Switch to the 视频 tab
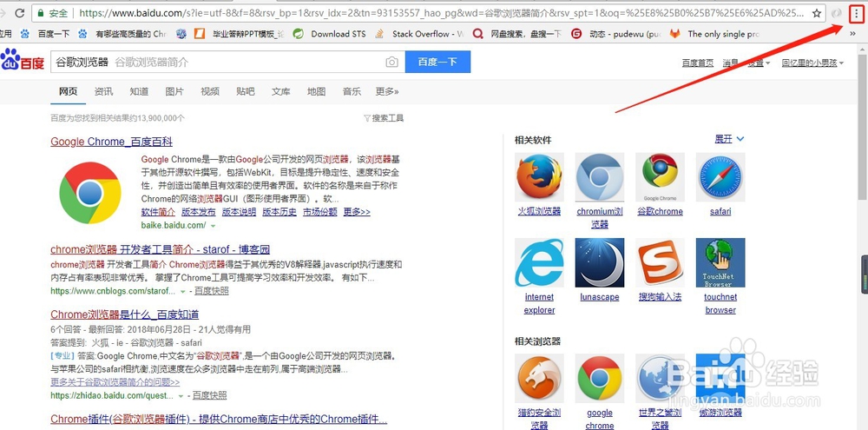Viewport: 868px width, 430px height. click(210, 91)
